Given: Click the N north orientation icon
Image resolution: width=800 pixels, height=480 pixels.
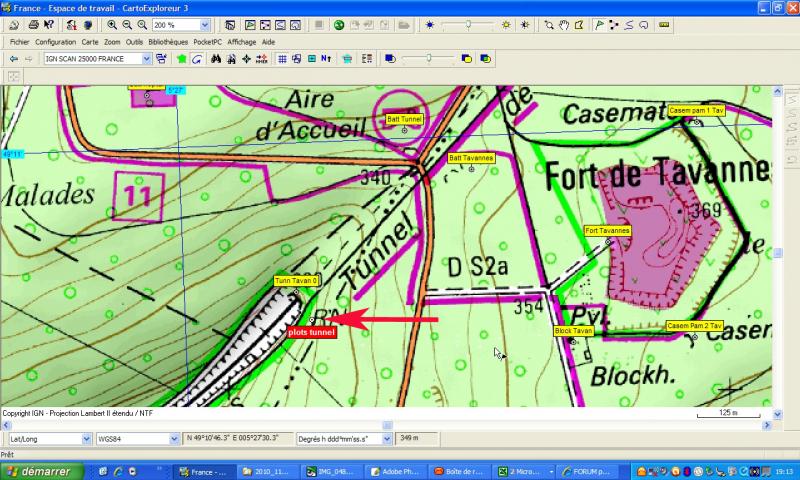Looking at the screenshot, I should tap(326, 59).
